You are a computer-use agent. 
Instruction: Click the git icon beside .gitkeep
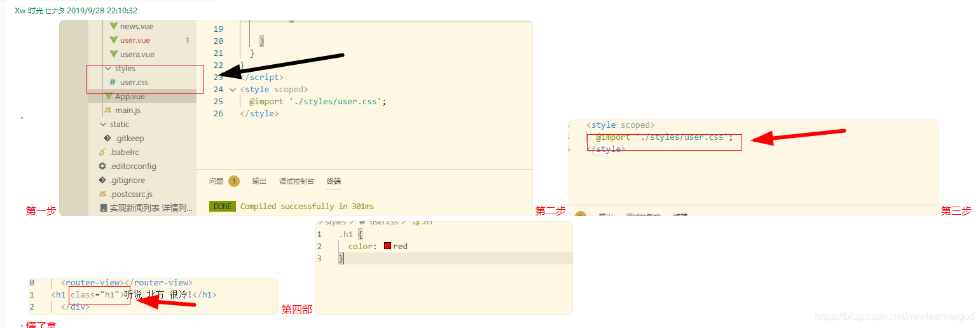(x=107, y=139)
